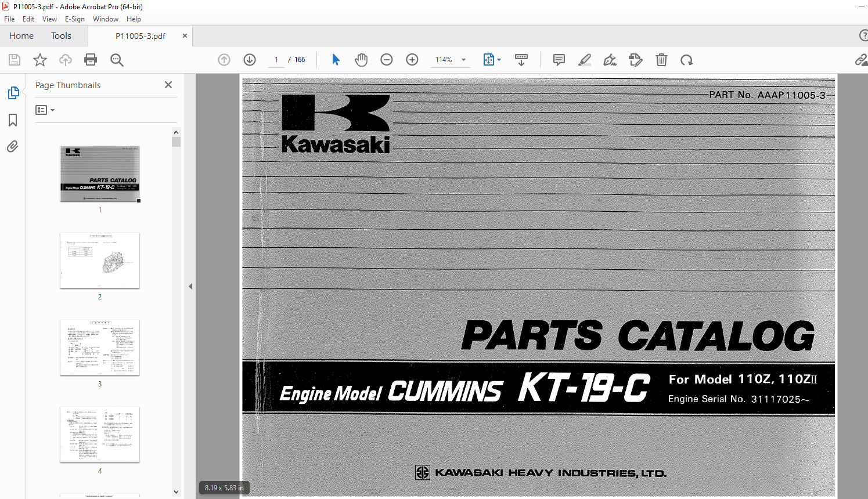The width and height of the screenshot is (868, 499).
Task: Click the page number input field
Action: [276, 60]
